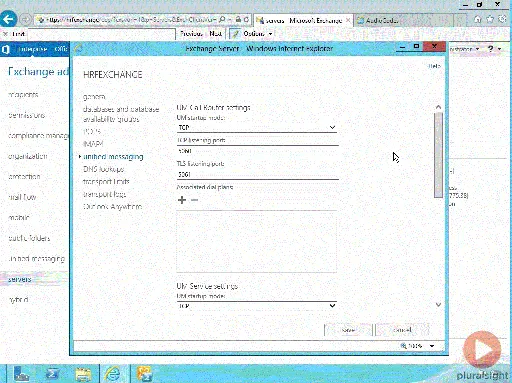Viewport: 512px width, 383px height.
Task: Launch PowerShell from the taskbar
Action: pyautogui.click(x=52, y=374)
